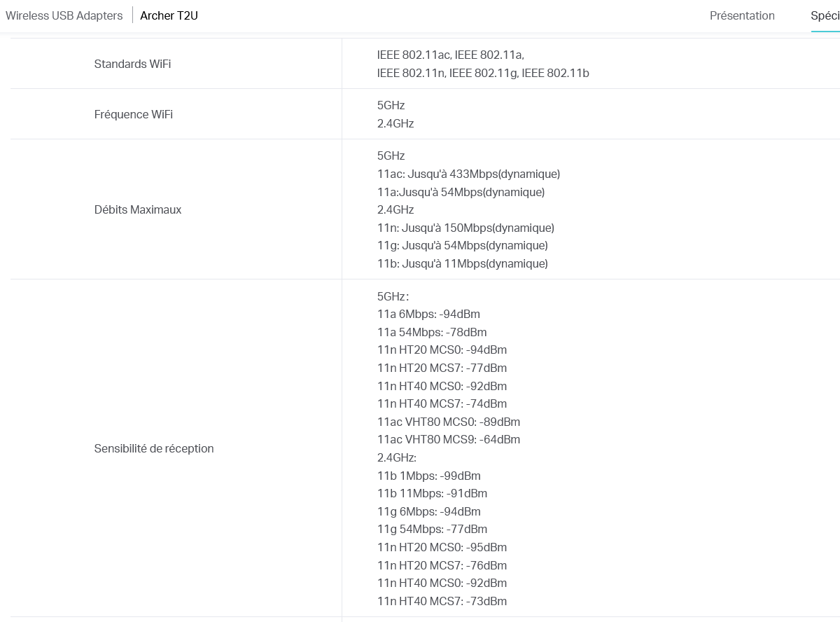Click the line 'IEEE 802.11n, IEEE 802.11g, IEEE 802.11b'
This screenshot has width=840, height=622.
483,73
